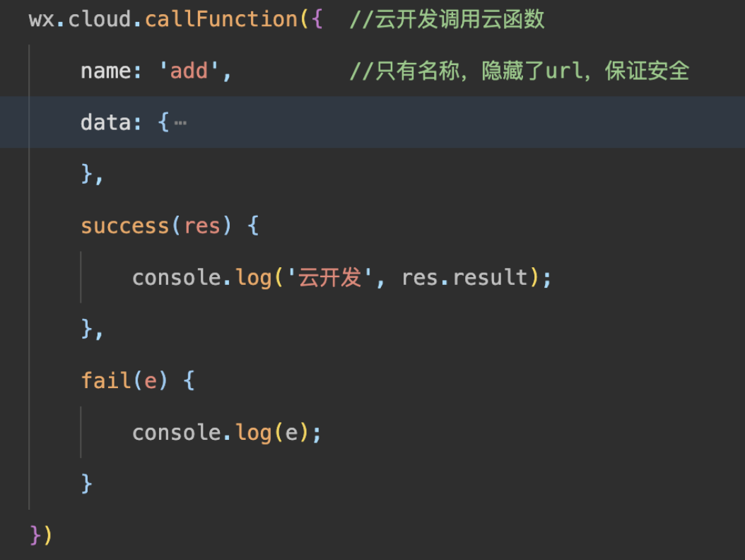Click the res parameter in success(res)
The image size is (745, 560).
[202, 226]
